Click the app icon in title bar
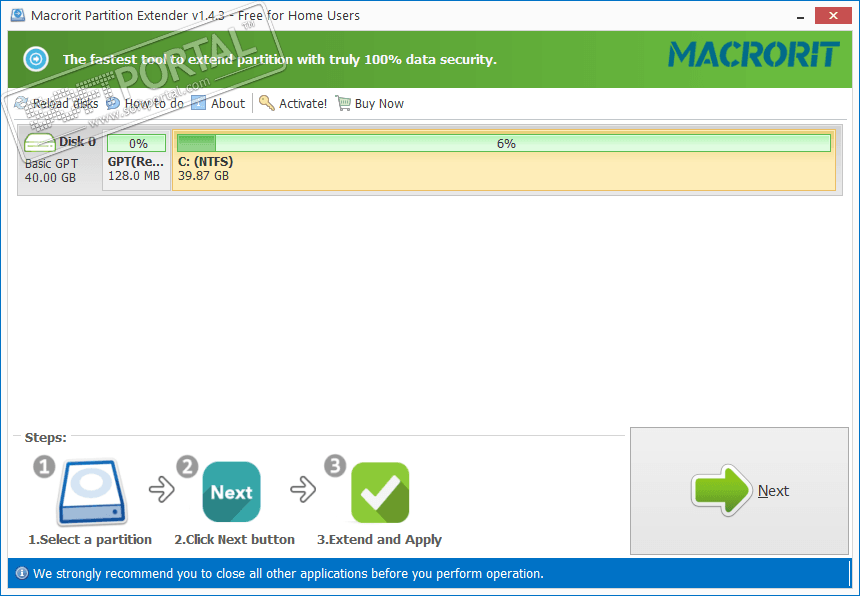The width and height of the screenshot is (860, 596). point(18,15)
